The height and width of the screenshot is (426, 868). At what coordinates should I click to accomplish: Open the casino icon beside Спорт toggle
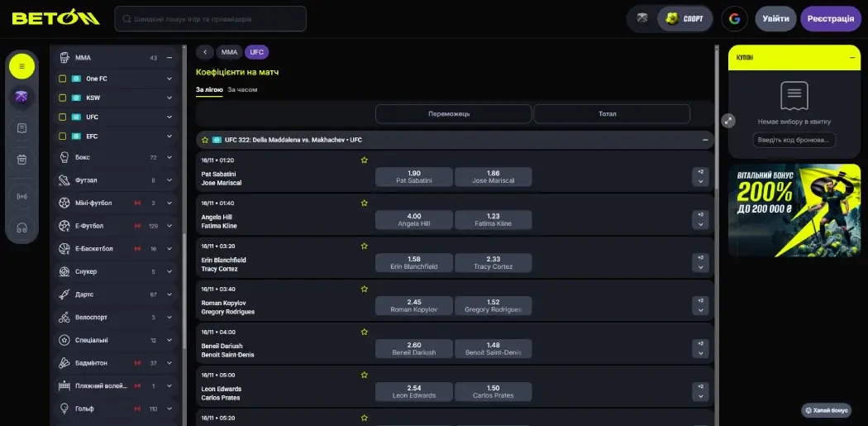pyautogui.click(x=642, y=18)
